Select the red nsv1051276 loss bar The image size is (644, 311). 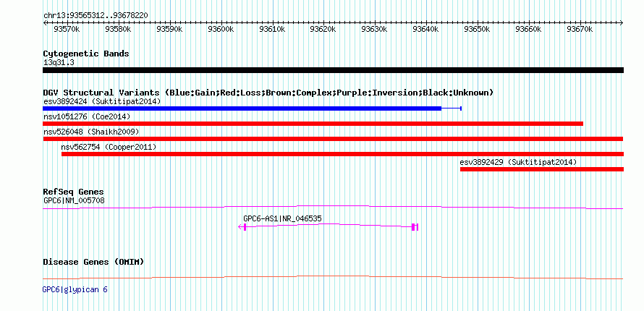(313, 124)
